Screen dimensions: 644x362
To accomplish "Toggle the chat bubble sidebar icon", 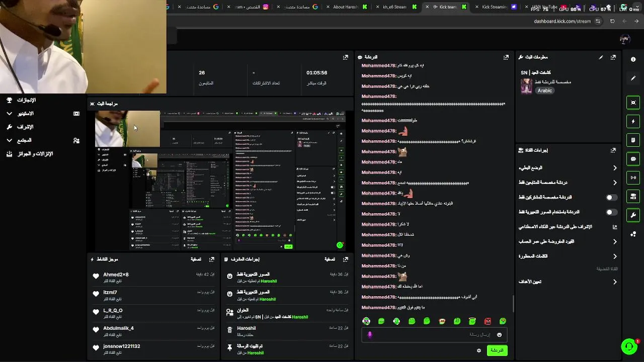I will 633,159.
